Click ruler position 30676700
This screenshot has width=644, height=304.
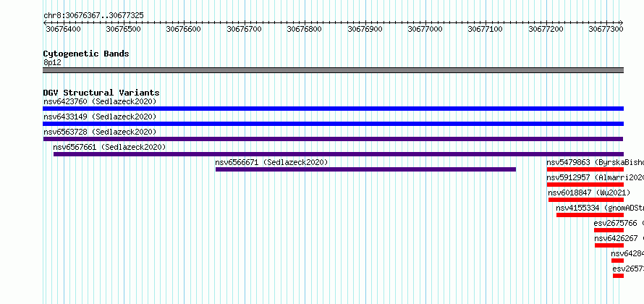[245, 29]
